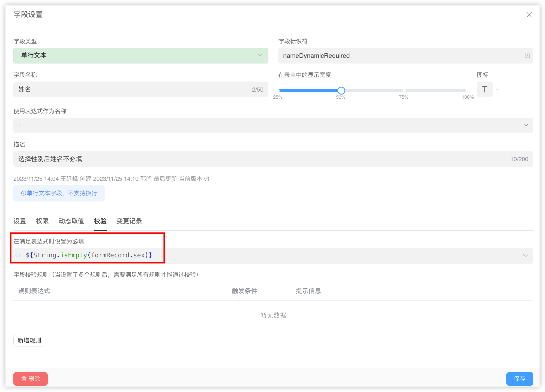Click the code brackets icon beside isEmpty expression
This screenshot has height=392, width=545.
18,255
